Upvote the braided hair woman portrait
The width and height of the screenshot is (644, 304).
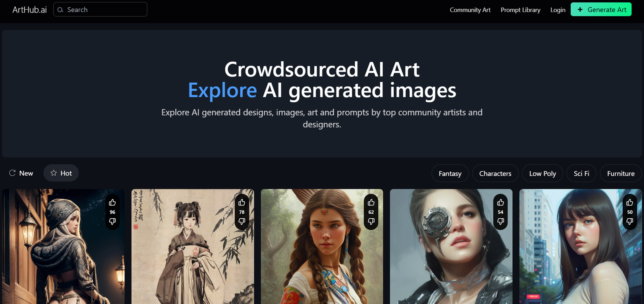pos(371,203)
